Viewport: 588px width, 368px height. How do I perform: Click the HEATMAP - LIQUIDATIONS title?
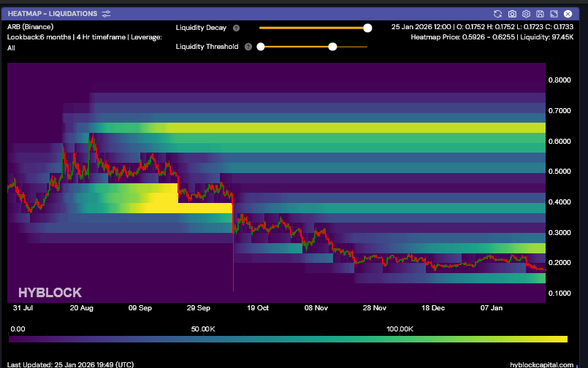53,14
